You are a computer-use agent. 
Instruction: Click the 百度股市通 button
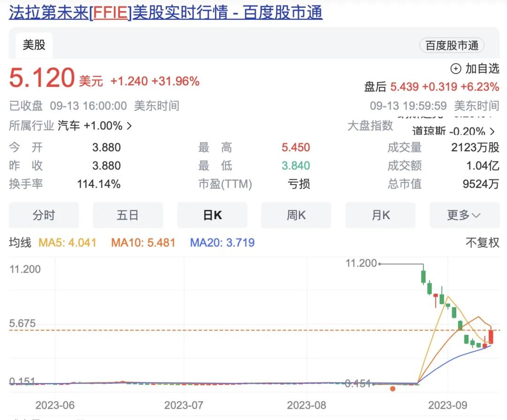(452, 46)
